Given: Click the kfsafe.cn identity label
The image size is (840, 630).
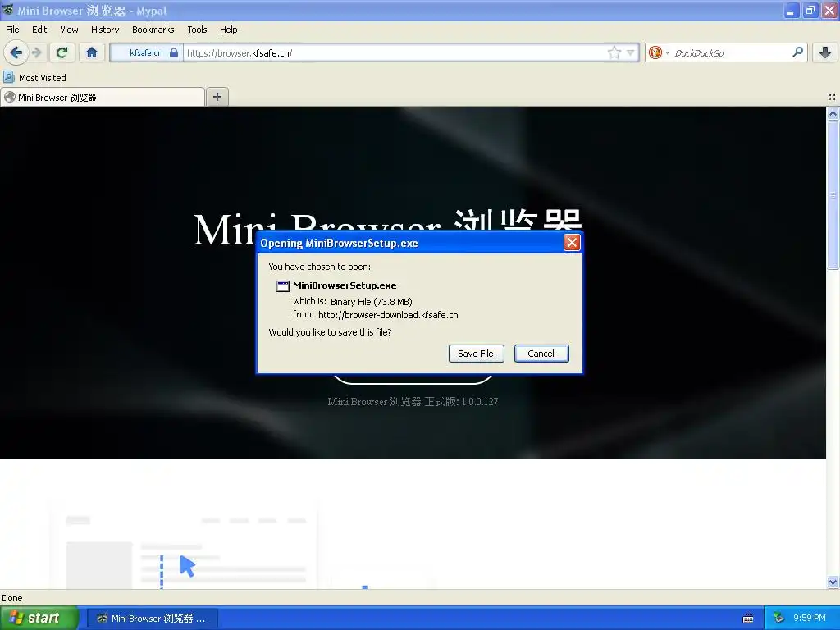Looking at the screenshot, I should tap(146, 52).
